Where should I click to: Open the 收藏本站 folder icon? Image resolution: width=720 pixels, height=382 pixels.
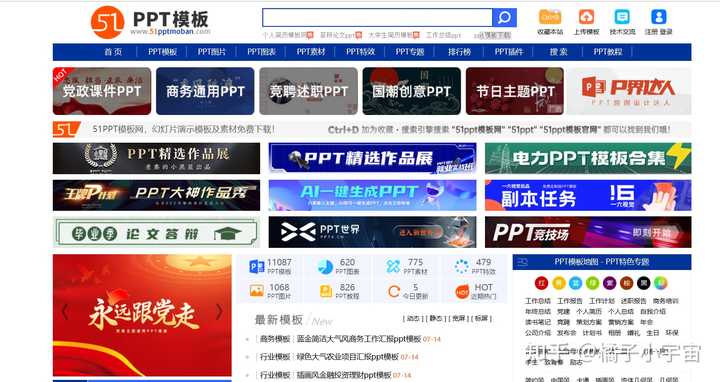[550, 17]
